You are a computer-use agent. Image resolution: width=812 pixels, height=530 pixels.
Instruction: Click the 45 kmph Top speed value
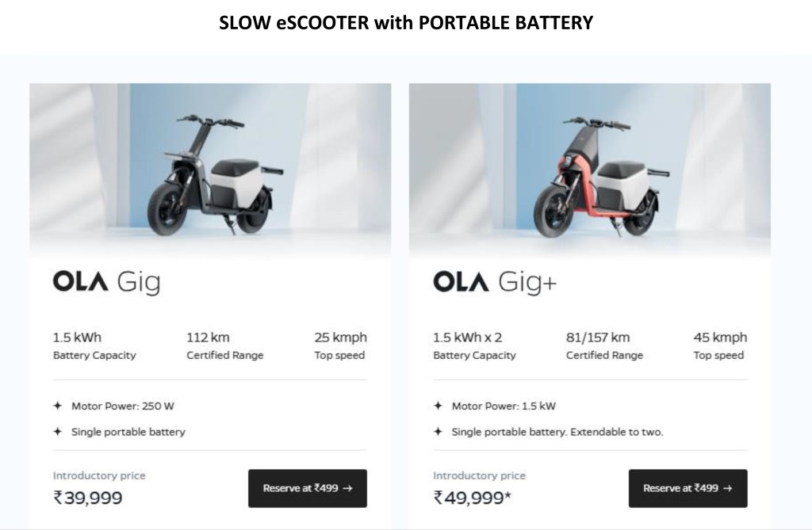pos(720,337)
